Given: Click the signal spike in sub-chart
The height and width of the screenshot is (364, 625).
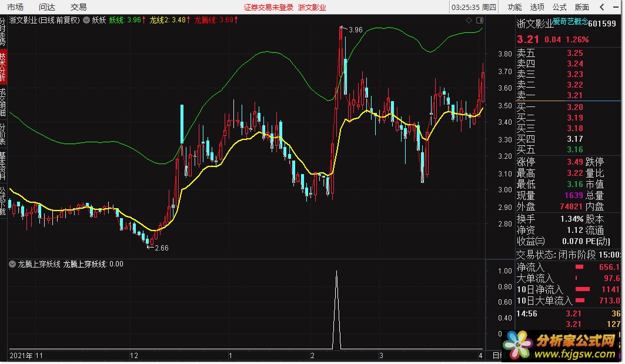Looking at the screenshot, I should (337, 310).
